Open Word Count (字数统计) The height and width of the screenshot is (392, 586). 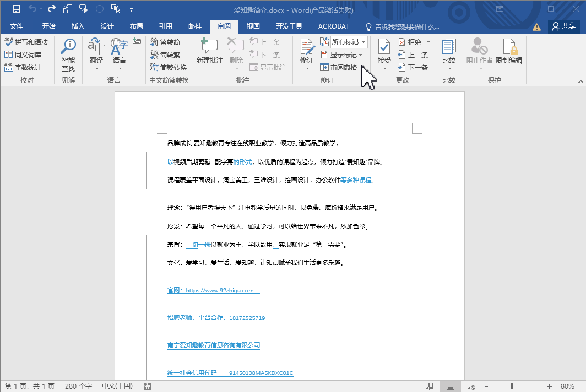click(x=23, y=67)
